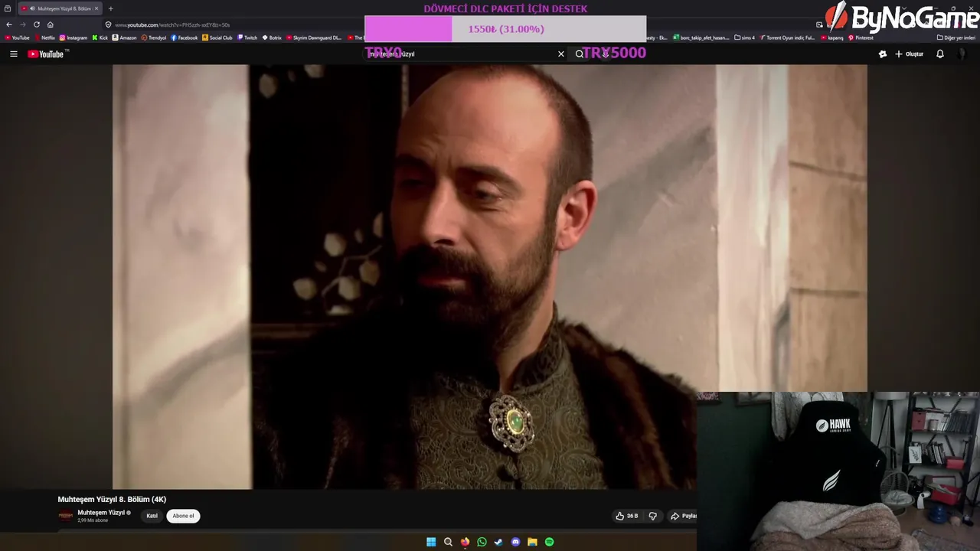Screen dimensions: 980x551
Task: Click the Paylaş share button
Action: point(683,516)
